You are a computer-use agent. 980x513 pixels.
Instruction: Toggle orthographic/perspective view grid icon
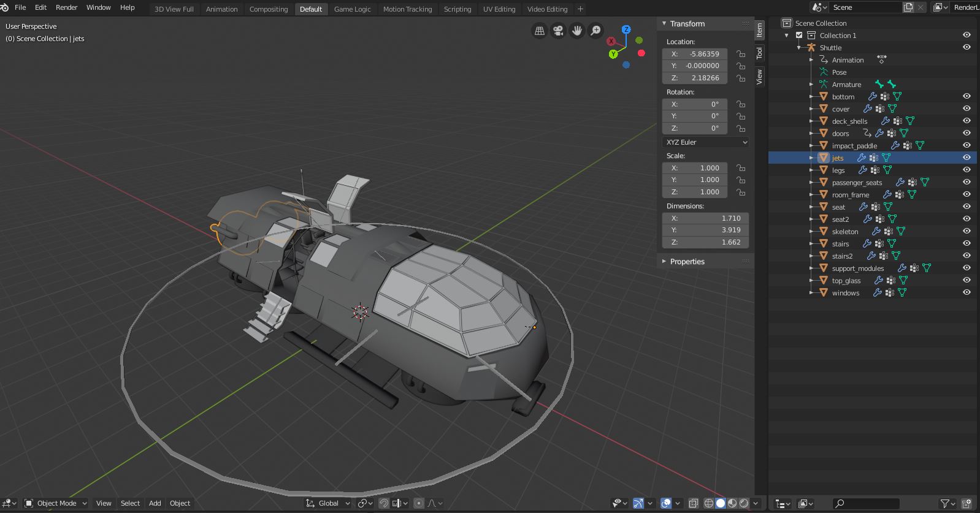[540, 31]
